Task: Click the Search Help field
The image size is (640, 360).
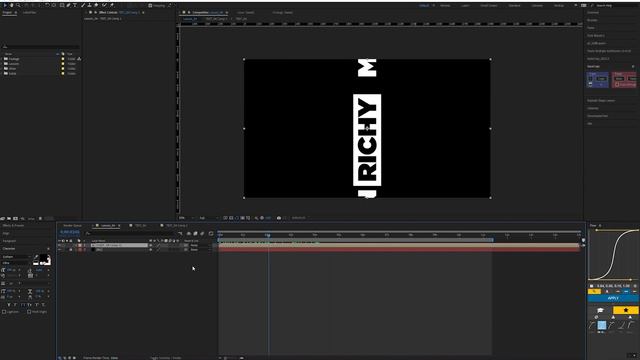Action: tap(613, 6)
